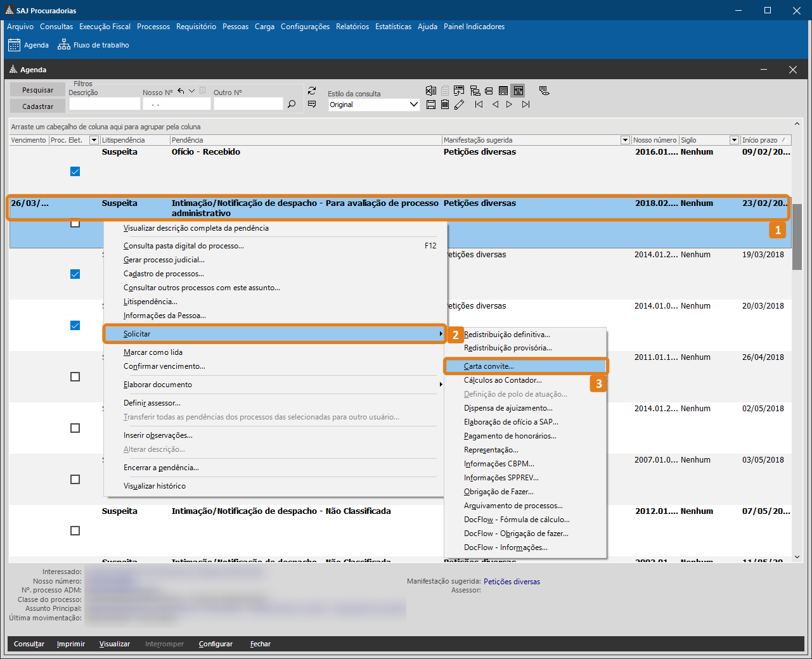The height and width of the screenshot is (659, 812).
Task: Click the refresh arrows icon beside the filters
Action: click(312, 91)
